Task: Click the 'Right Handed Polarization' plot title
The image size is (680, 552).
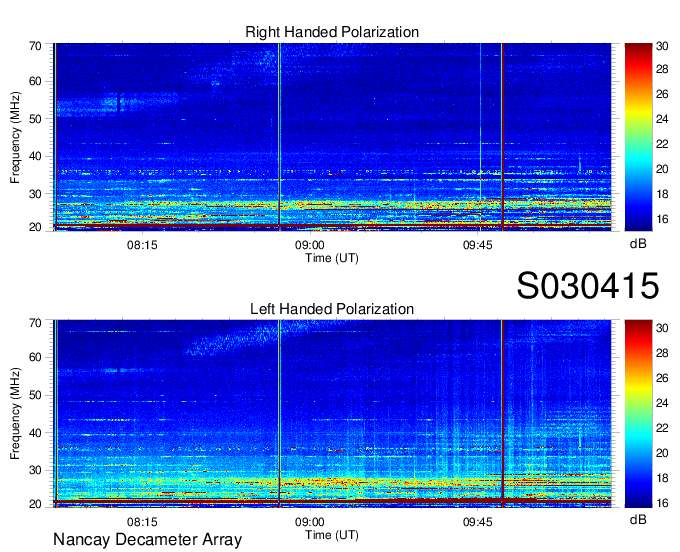Action: [x=332, y=32]
